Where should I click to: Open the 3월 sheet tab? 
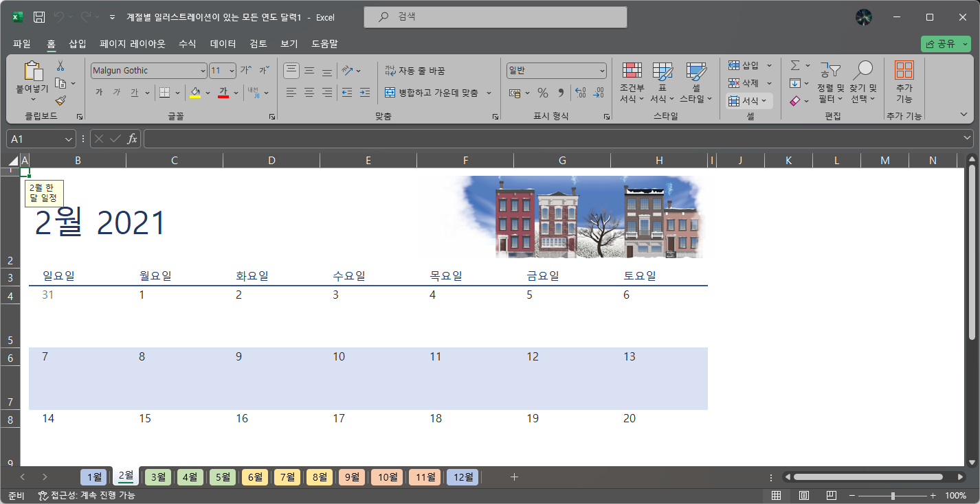[158, 477]
